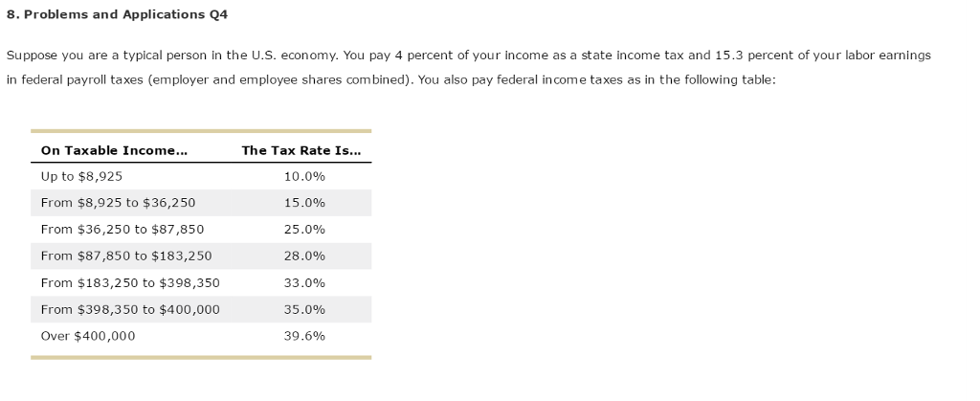The width and height of the screenshot is (980, 401).
Task: Click the 39.6% tax rate value
Action: pos(305,336)
